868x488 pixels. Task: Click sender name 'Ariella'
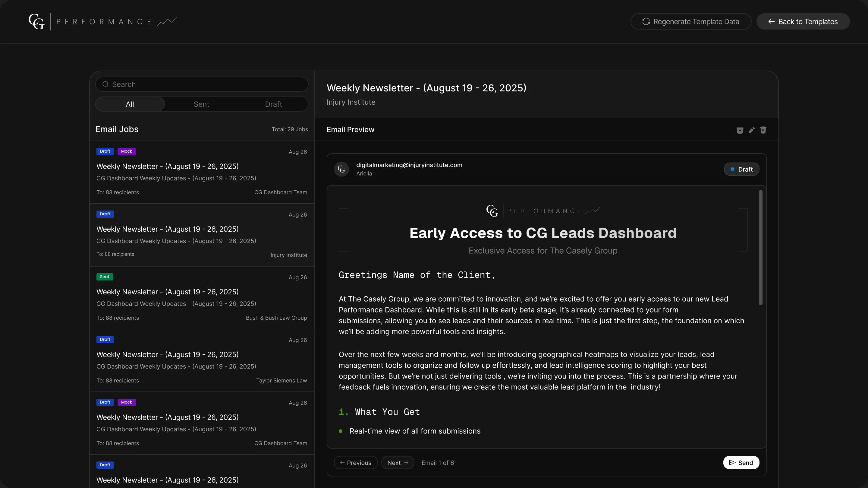(x=364, y=174)
